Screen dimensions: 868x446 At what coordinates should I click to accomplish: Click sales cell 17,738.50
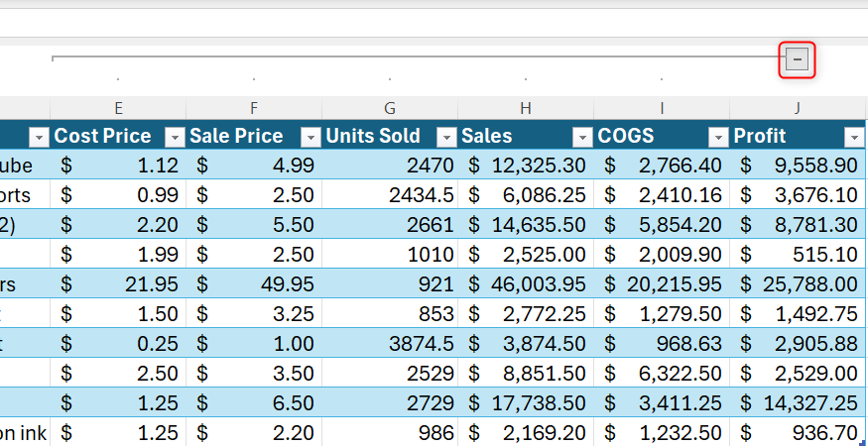pyautogui.click(x=526, y=402)
